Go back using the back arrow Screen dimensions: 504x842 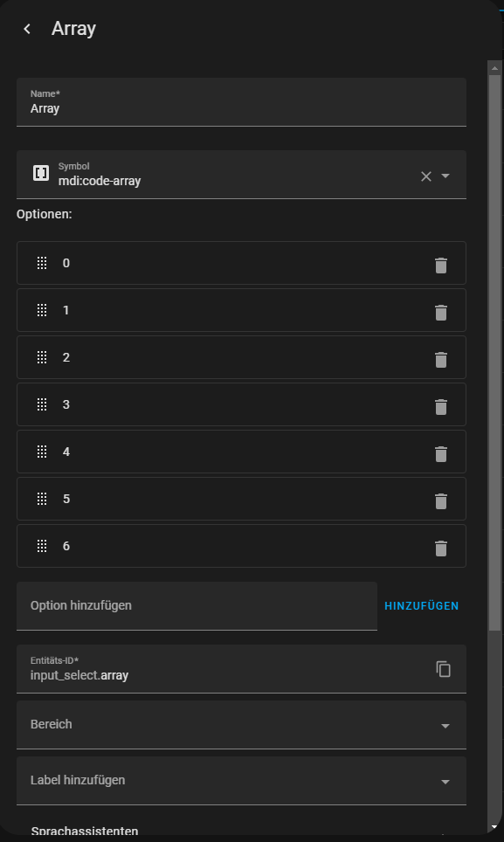point(26,28)
